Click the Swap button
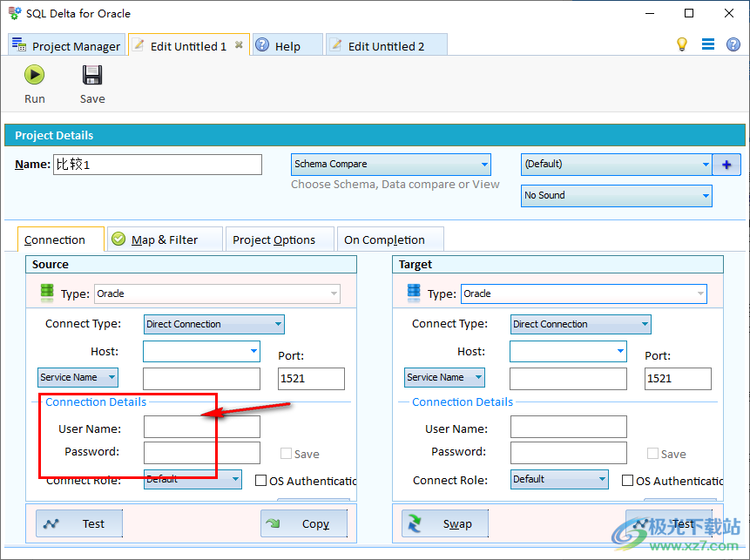Screen dimensions: 750x560 click(445, 523)
